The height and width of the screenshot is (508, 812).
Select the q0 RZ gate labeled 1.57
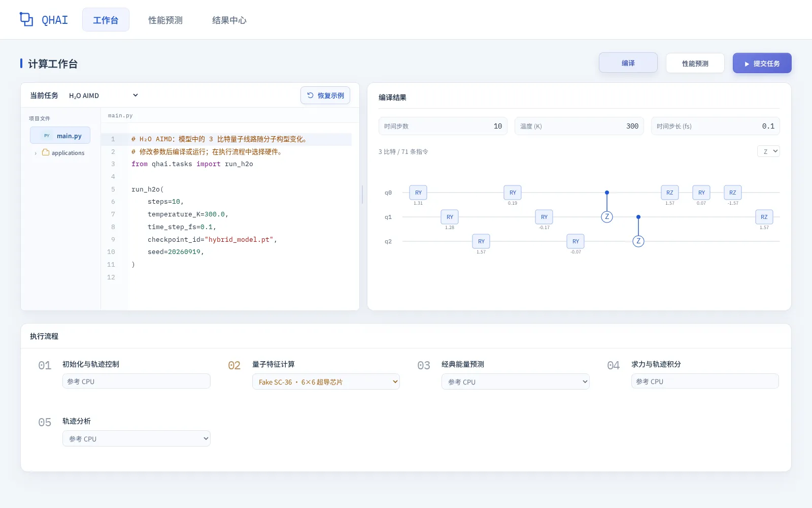click(670, 193)
